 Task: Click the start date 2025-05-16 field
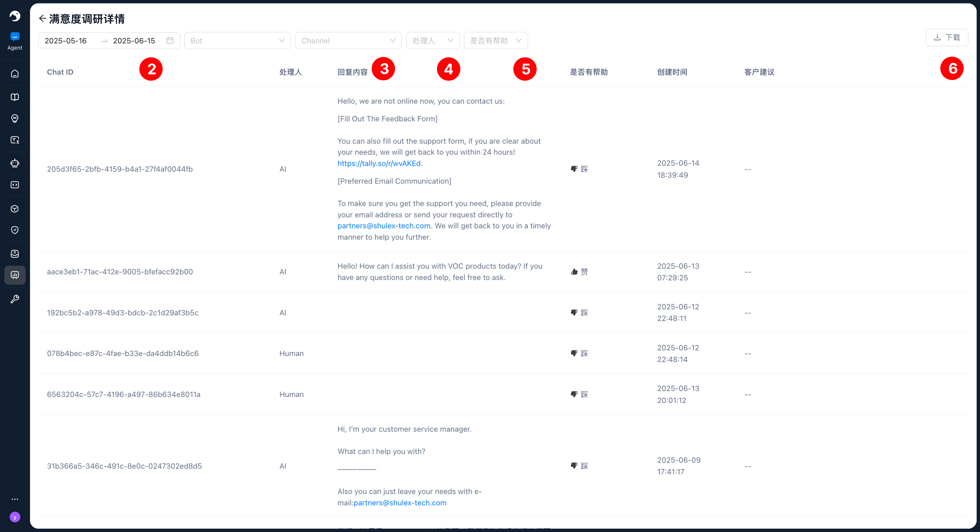(x=66, y=41)
